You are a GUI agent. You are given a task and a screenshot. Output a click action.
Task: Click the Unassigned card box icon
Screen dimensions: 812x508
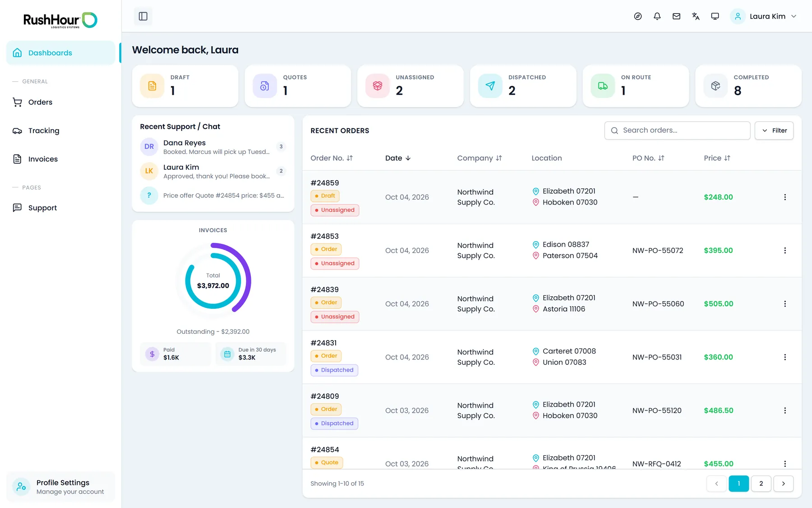[x=378, y=86]
